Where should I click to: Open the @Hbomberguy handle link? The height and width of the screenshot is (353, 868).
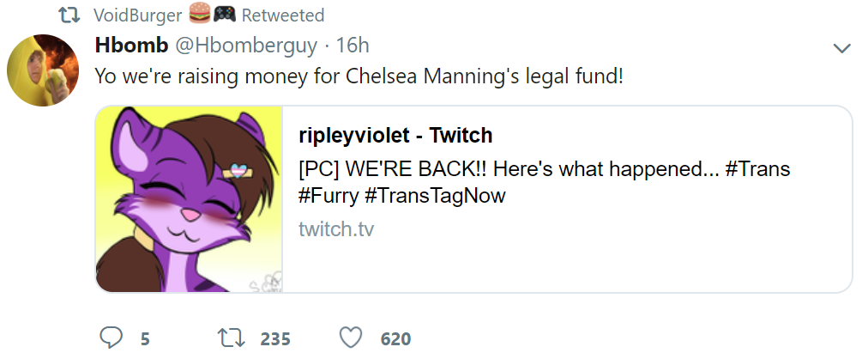(x=246, y=46)
